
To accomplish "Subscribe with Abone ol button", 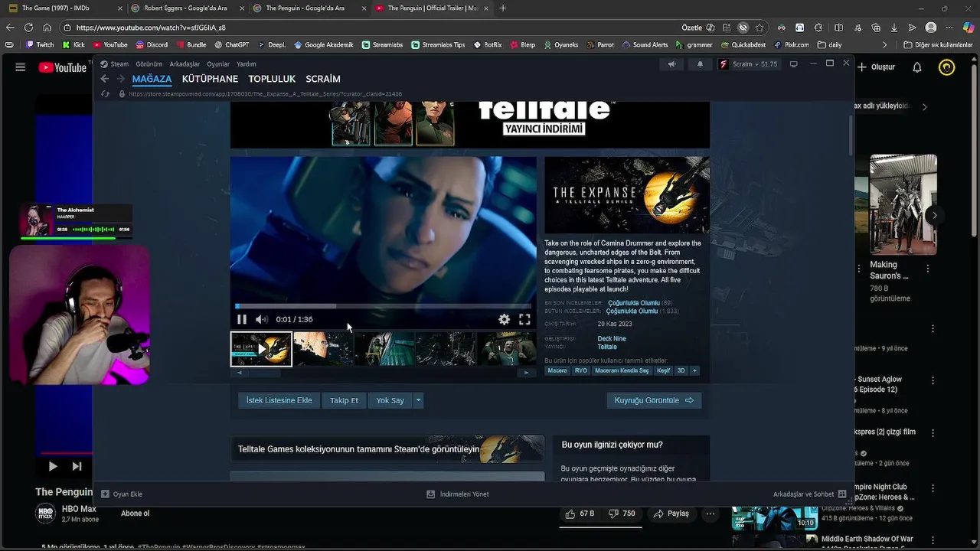I will click(136, 514).
